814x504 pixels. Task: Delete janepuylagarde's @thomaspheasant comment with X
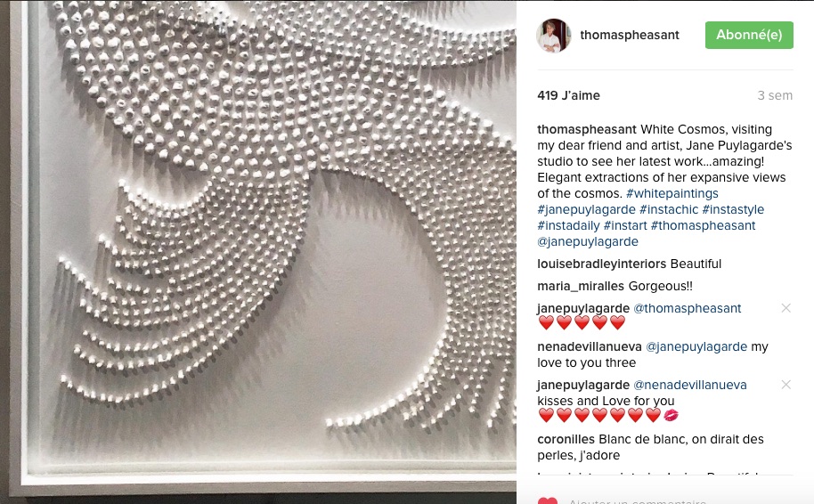[786, 308]
